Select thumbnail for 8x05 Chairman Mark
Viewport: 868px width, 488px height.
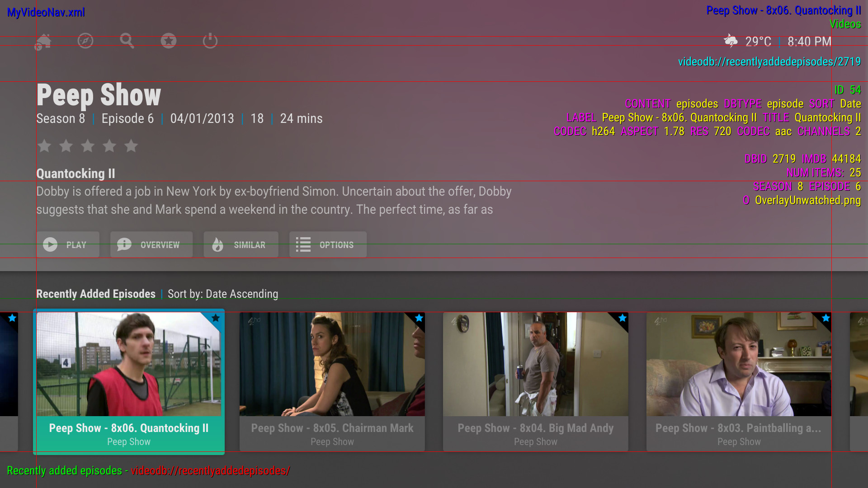332,364
